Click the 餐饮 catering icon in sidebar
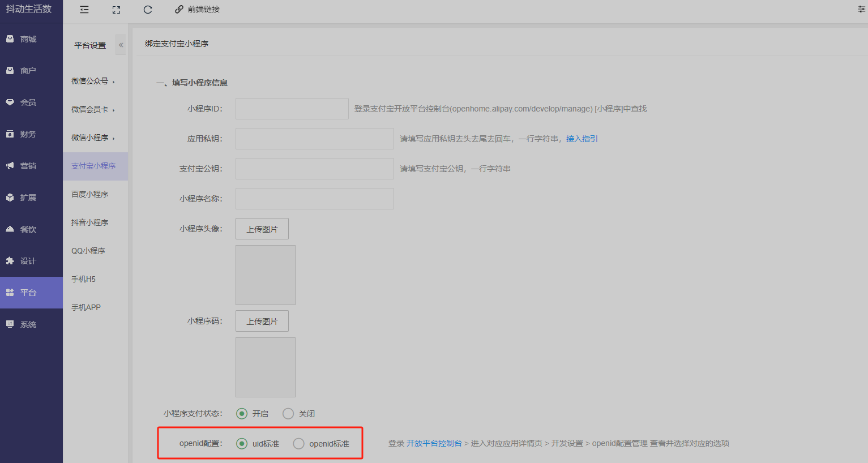The width and height of the screenshot is (868, 463). click(10, 229)
